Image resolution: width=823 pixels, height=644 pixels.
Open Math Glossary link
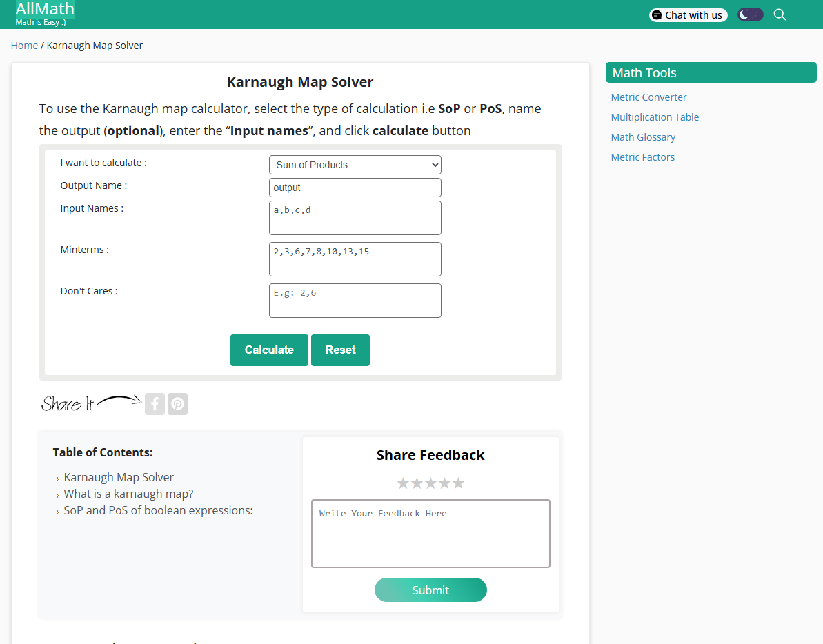643,137
